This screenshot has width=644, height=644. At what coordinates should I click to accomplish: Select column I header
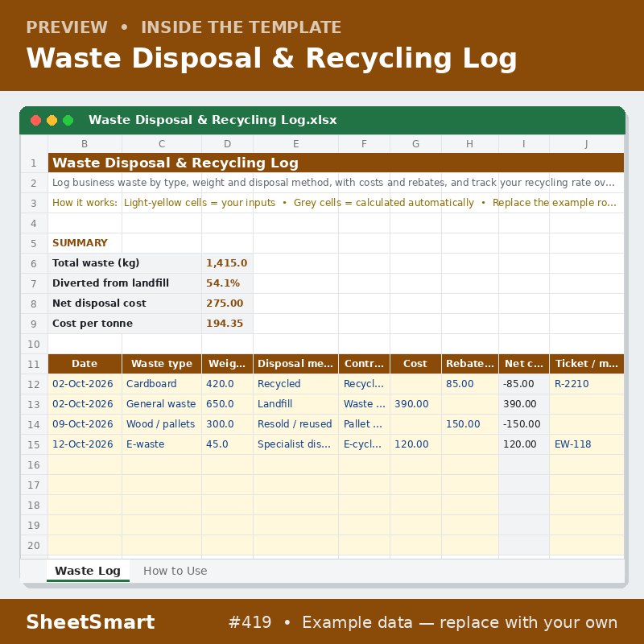(524, 144)
